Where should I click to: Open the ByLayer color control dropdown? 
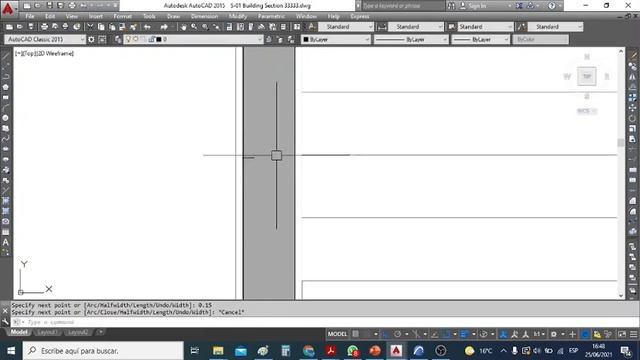[336, 40]
